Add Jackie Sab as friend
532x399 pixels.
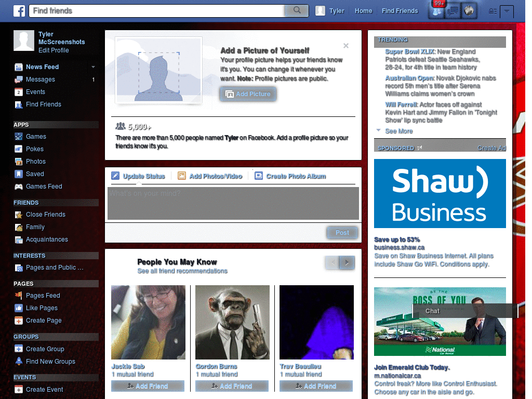click(x=148, y=386)
